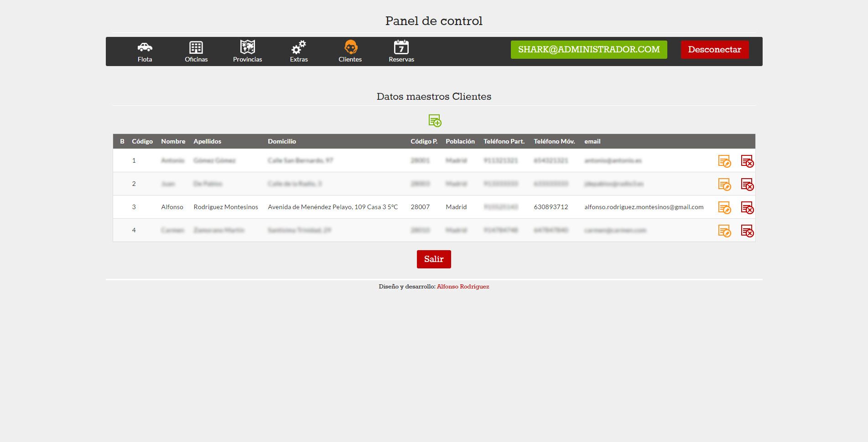Edit the client with code 4
The width and height of the screenshot is (868, 442).
point(724,231)
